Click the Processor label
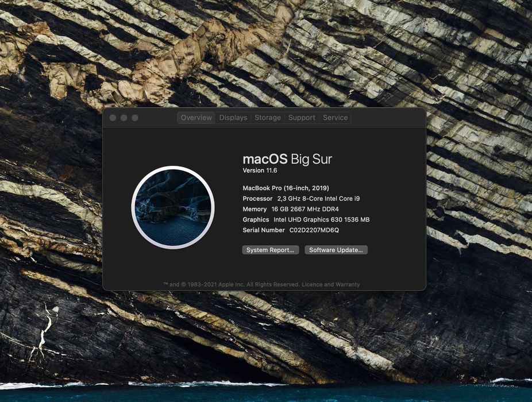The width and height of the screenshot is (532, 402). coord(257,199)
